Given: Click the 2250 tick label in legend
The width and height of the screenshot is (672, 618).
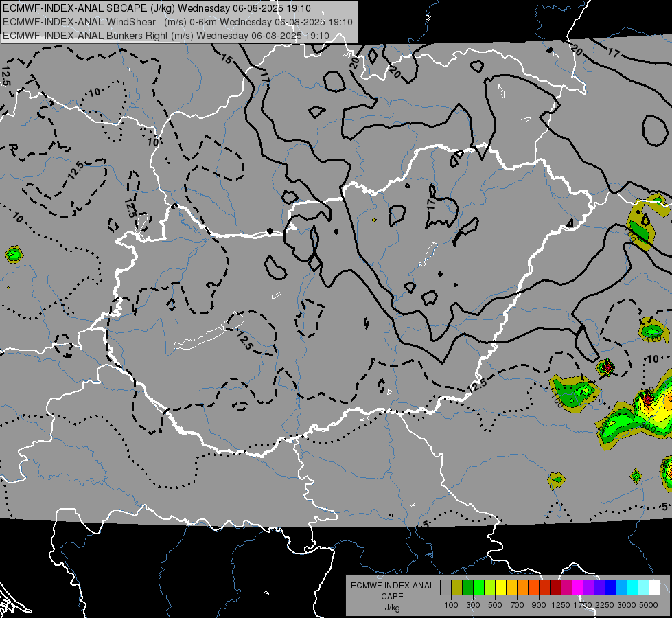Looking at the screenshot, I should (605, 605).
